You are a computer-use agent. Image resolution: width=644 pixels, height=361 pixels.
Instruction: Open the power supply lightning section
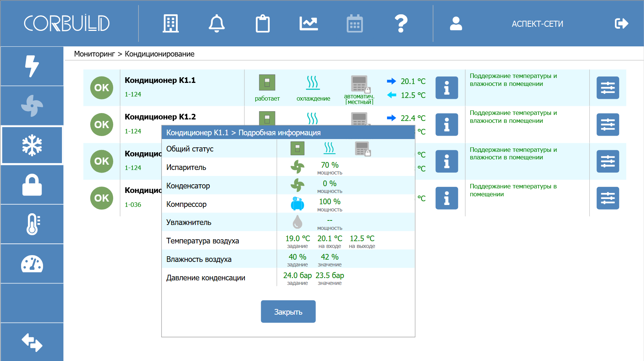pos(32,66)
